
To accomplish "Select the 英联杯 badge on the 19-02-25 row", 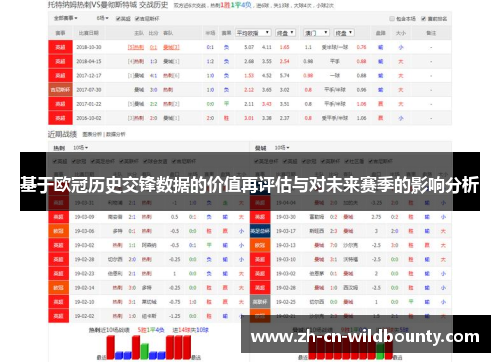I will pos(260,302).
